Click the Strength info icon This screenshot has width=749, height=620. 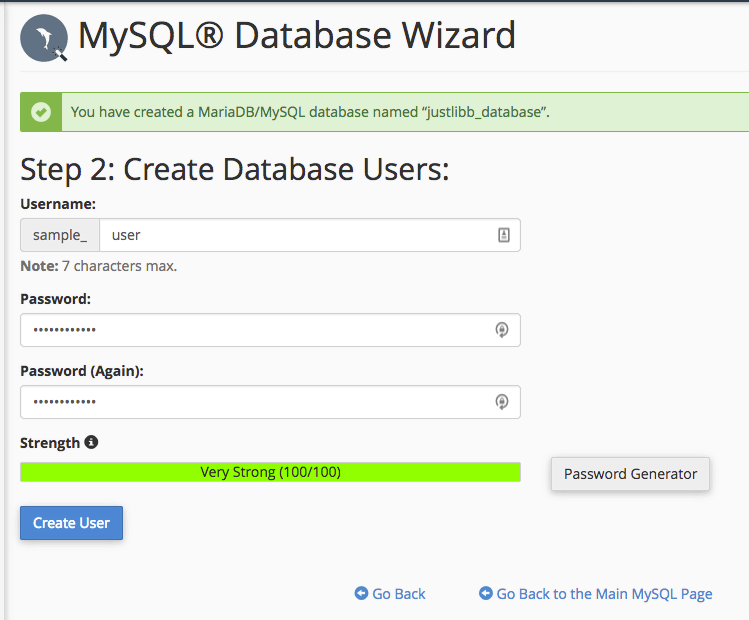[91, 442]
